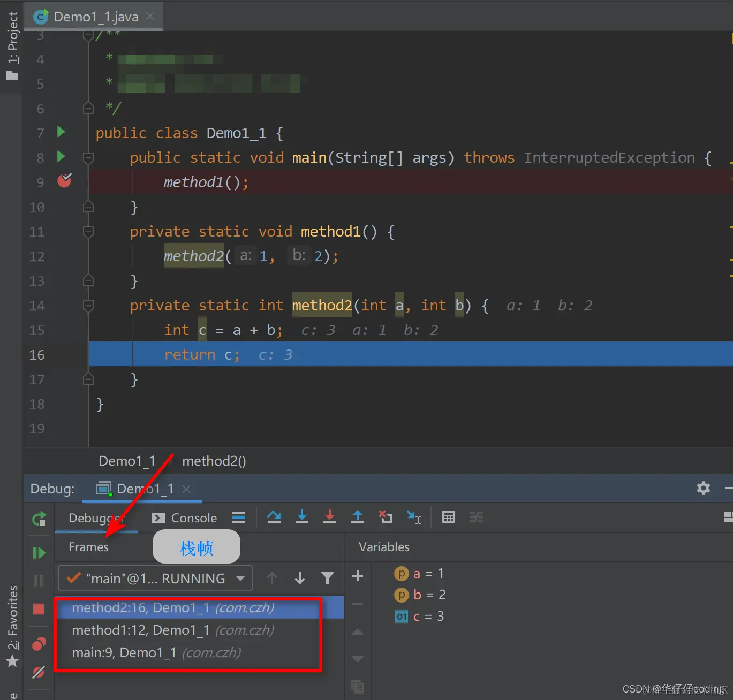This screenshot has width=733, height=700.
Task: Open the Favorites tool window
Action: point(12,626)
